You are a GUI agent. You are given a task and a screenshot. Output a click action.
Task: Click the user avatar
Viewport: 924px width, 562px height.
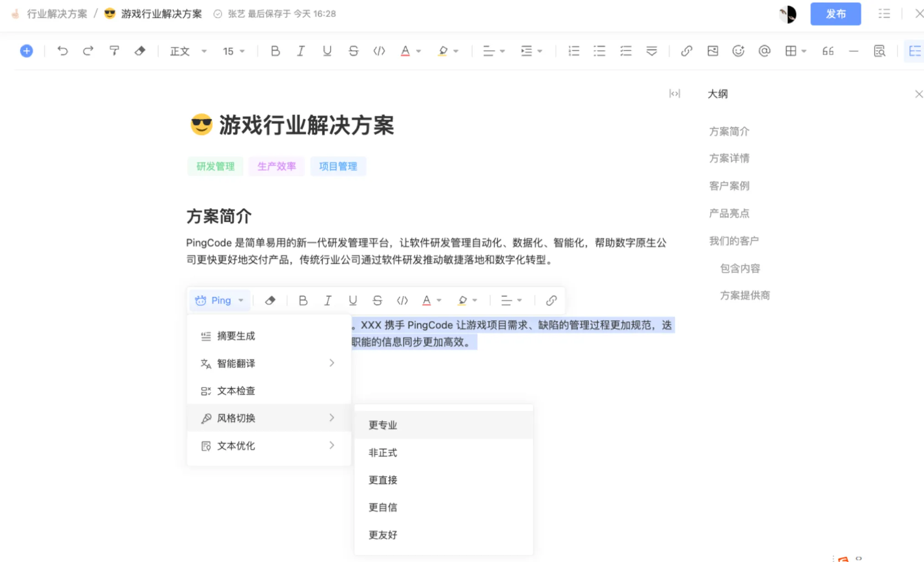point(788,14)
